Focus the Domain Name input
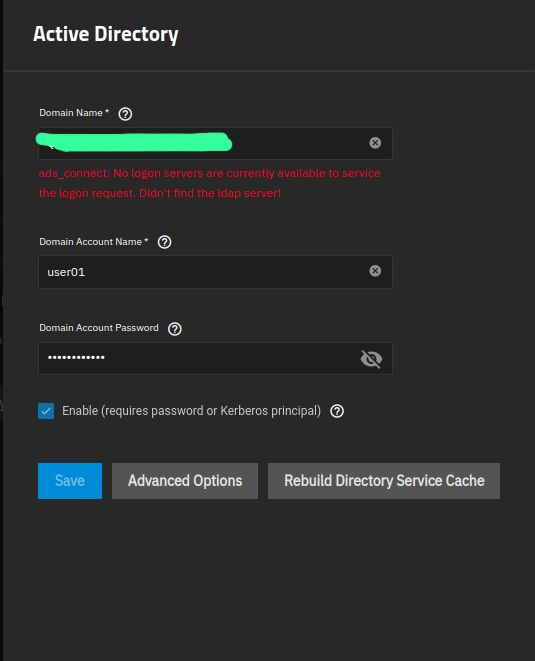 tap(215, 143)
